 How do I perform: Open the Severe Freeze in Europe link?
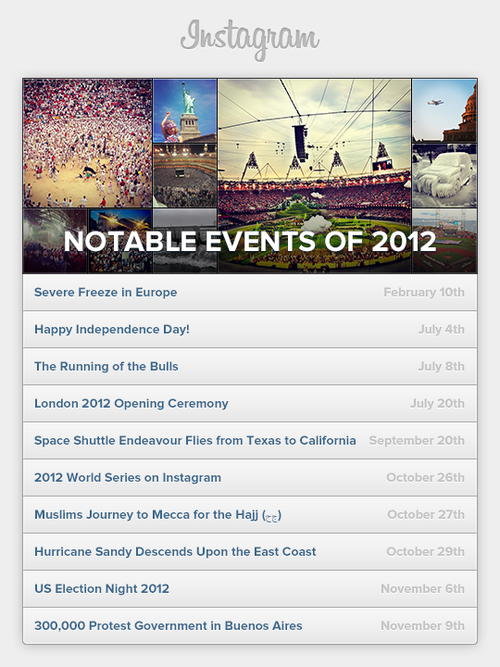pyautogui.click(x=106, y=292)
